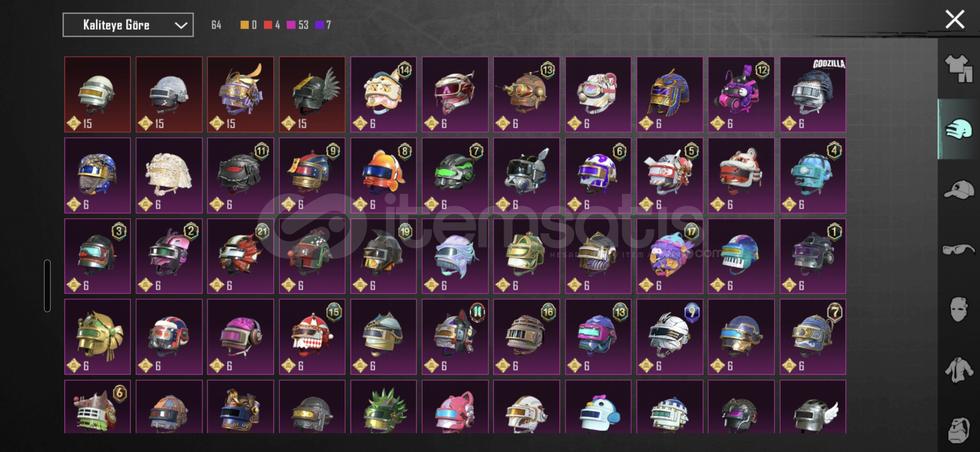980x452 pixels.
Task: Choose the piano keys helmet
Action: click(x=741, y=256)
